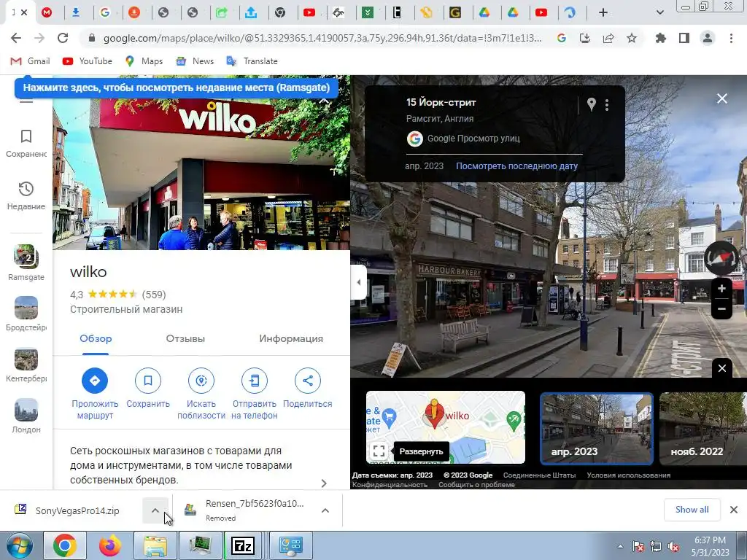Open Maps bookmark
The image size is (747, 560).
(144, 61)
